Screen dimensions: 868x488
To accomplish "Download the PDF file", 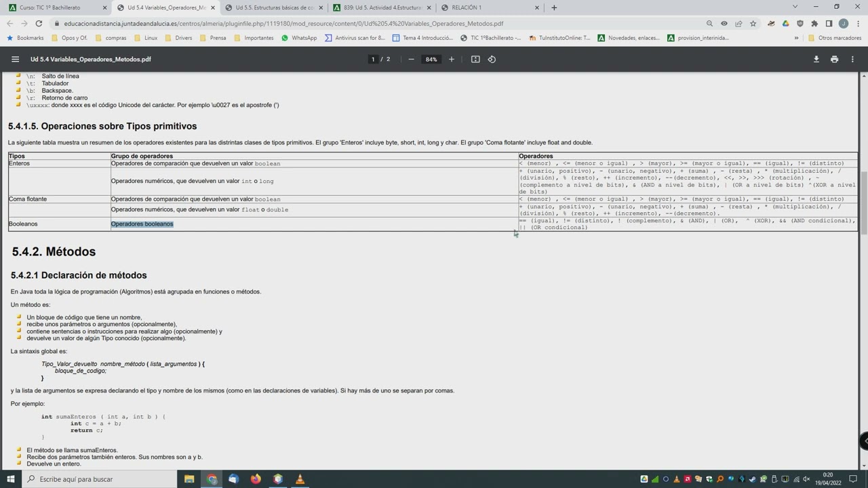I will pos(816,59).
